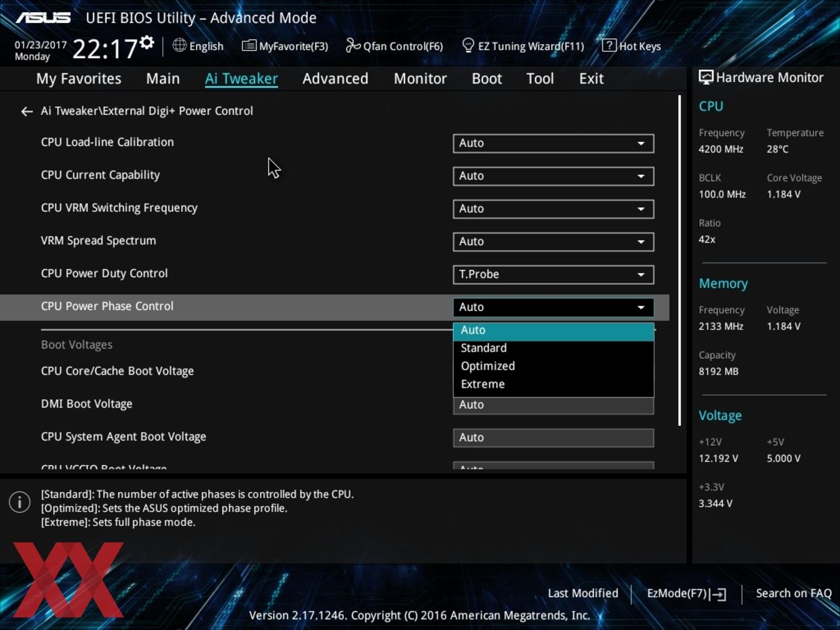Screen dimensions: 840x630
Task: Open settings gear next to the clock
Action: [x=146, y=43]
